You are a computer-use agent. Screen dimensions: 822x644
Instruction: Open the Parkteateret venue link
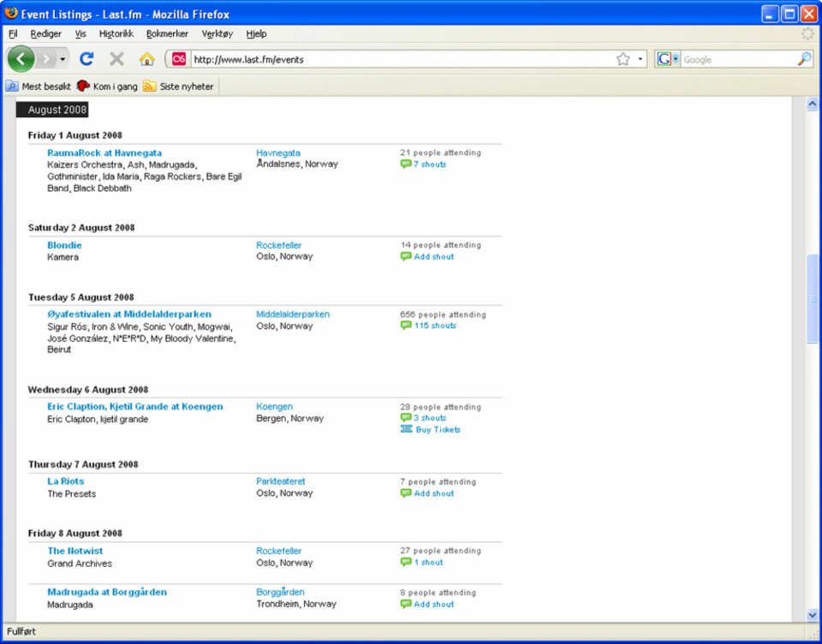[x=281, y=481]
